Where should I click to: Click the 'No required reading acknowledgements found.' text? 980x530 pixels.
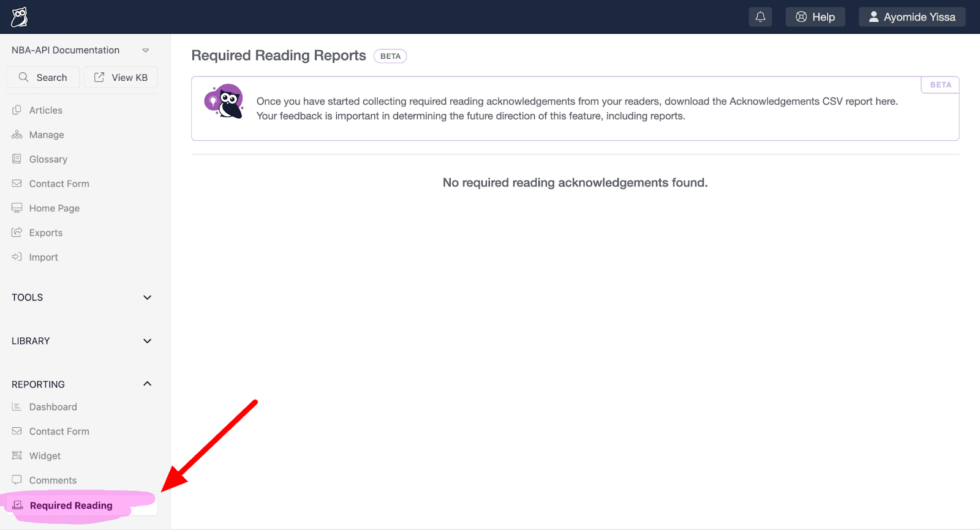click(575, 182)
